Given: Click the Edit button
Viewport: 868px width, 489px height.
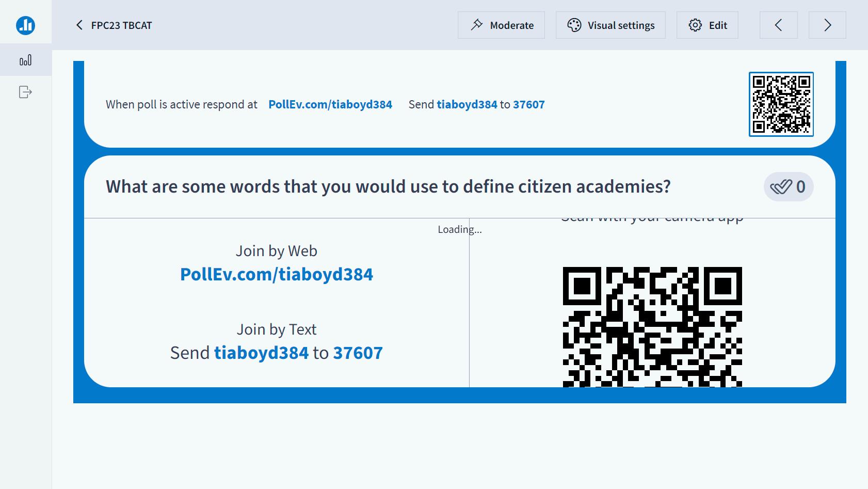Looking at the screenshot, I should pyautogui.click(x=707, y=25).
